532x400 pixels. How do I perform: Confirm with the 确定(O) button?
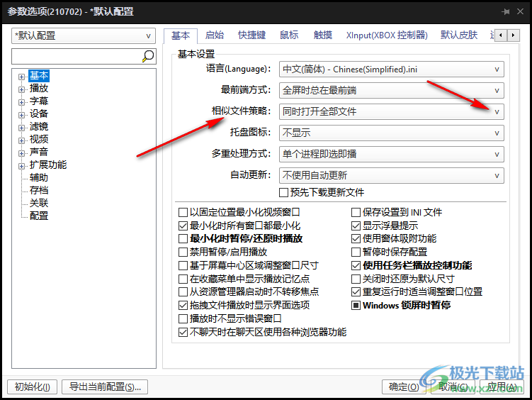click(x=404, y=387)
